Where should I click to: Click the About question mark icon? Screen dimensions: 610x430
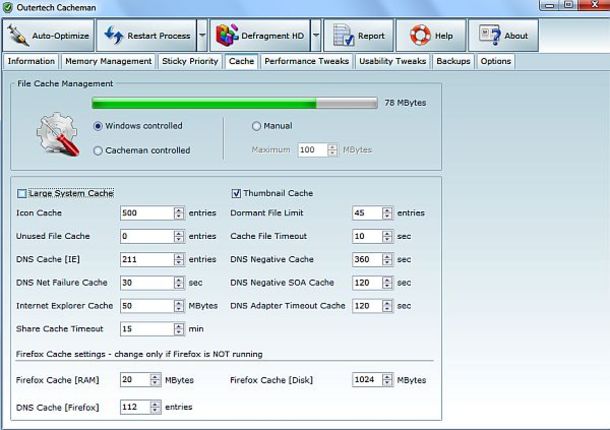click(490, 35)
